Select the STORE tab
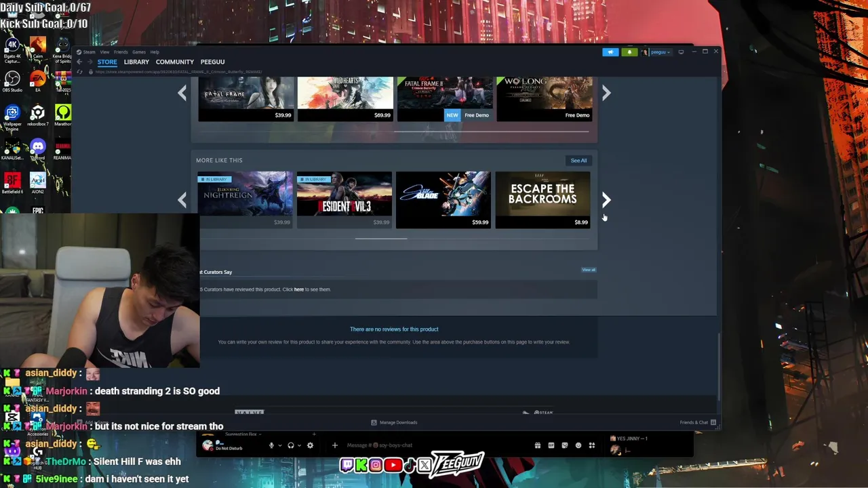This screenshot has height=488, width=868. pos(107,62)
